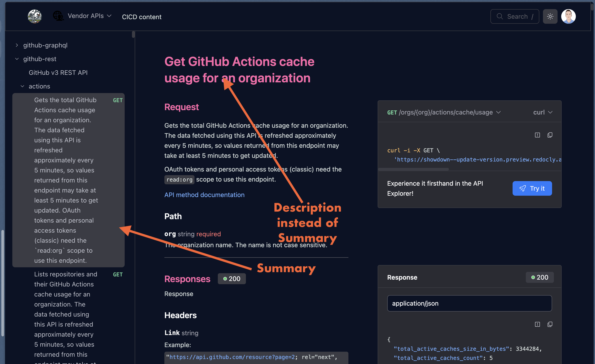Click the Headers section heading
Image resolution: width=595 pixels, height=364 pixels.
[181, 315]
